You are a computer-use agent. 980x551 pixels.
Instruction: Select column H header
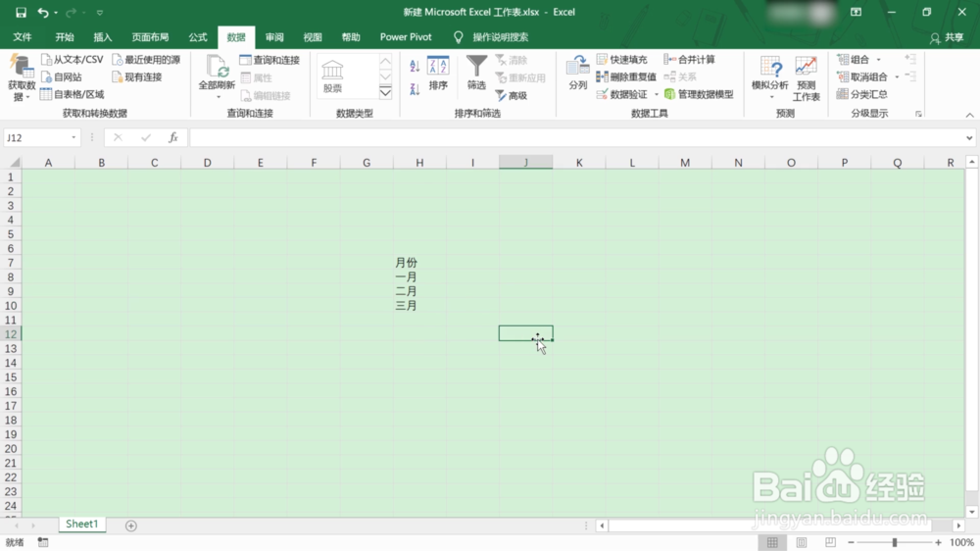419,163
